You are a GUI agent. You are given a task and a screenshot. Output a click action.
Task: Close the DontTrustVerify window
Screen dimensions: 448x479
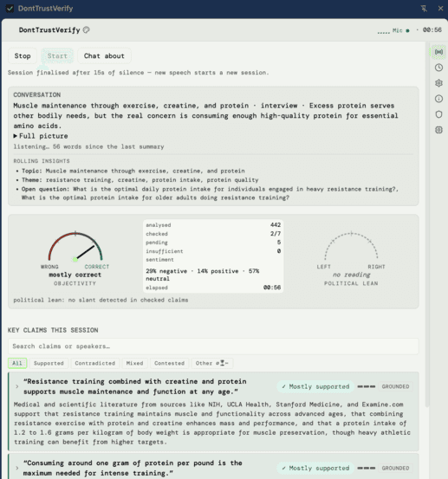[x=440, y=9]
